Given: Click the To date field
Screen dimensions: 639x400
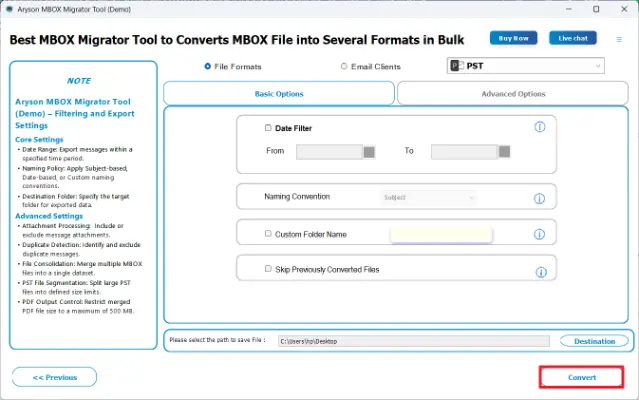Looking at the screenshot, I should 464,152.
